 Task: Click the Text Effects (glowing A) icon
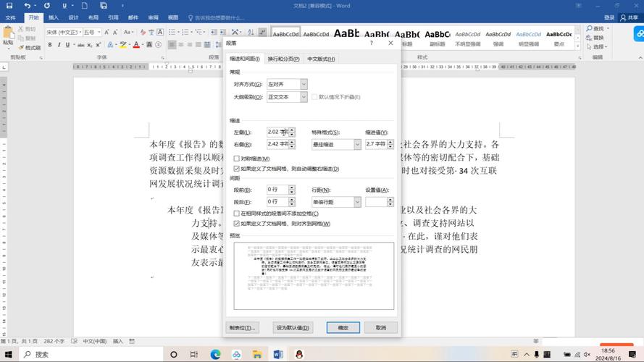[110, 45]
